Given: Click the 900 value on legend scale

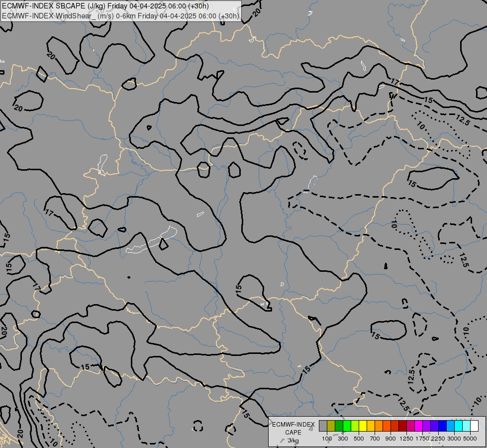Looking at the screenshot, I should coord(390,439).
